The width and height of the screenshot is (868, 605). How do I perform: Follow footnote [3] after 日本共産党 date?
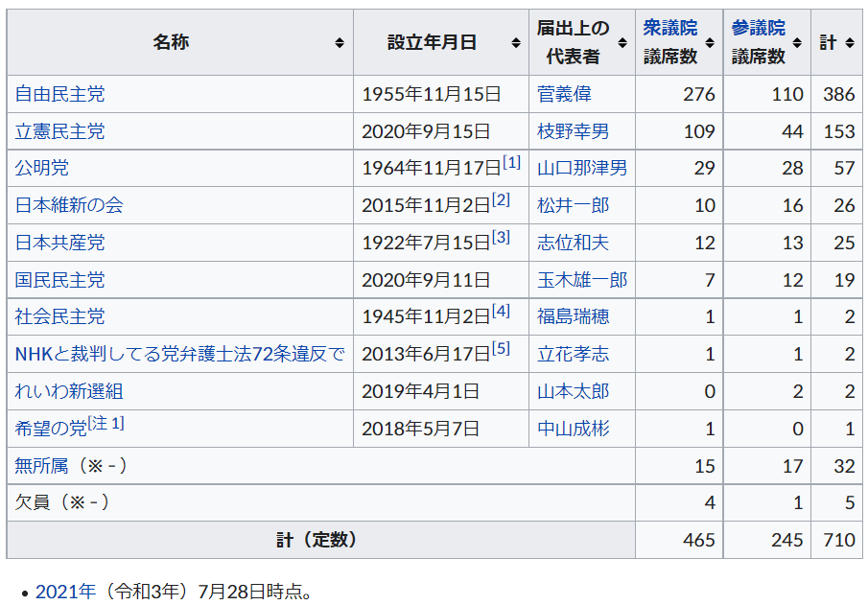coord(501,237)
